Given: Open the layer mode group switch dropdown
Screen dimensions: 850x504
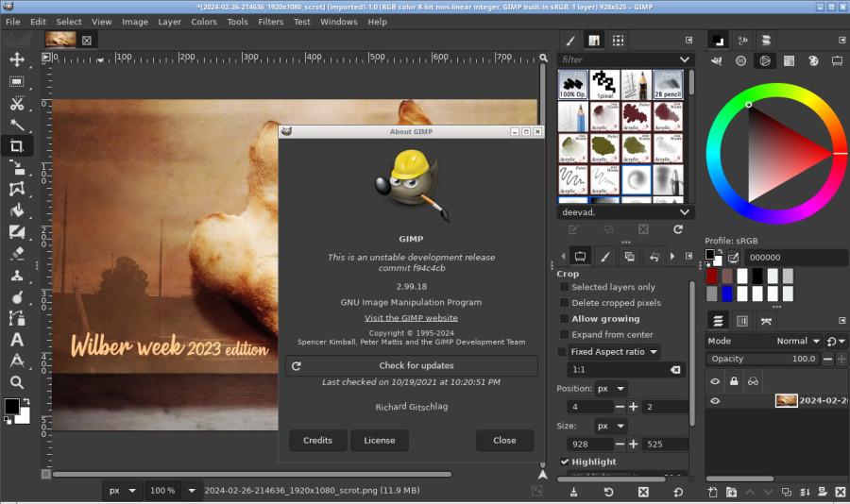Looking at the screenshot, I should coord(836,341).
